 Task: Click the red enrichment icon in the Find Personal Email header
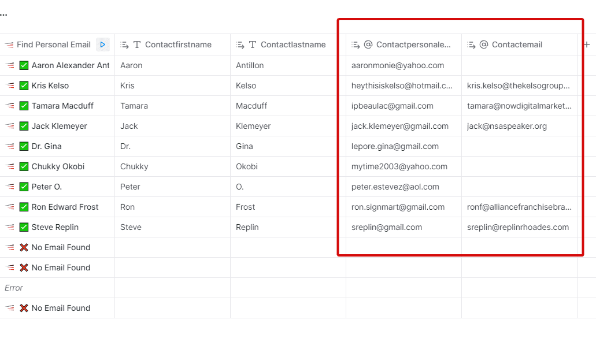pos(9,45)
